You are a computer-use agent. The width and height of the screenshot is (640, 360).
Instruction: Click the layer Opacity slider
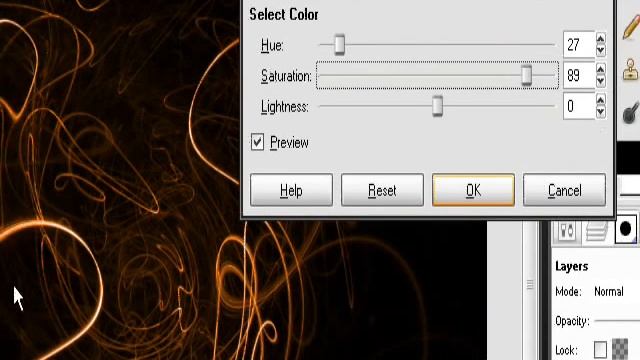[617, 321]
